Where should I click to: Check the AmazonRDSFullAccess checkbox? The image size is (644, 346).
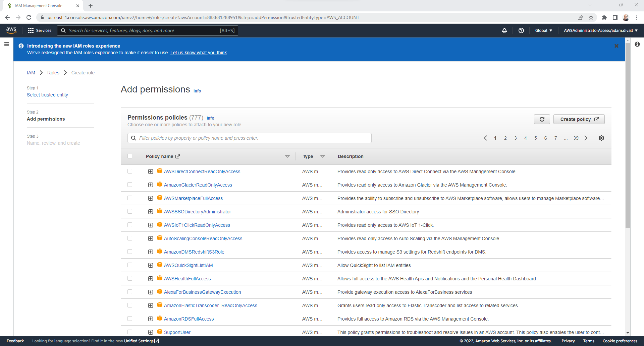tap(130, 319)
